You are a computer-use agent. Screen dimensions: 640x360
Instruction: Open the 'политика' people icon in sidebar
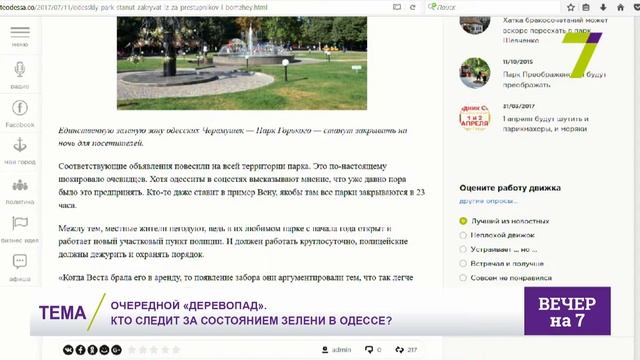point(20,186)
